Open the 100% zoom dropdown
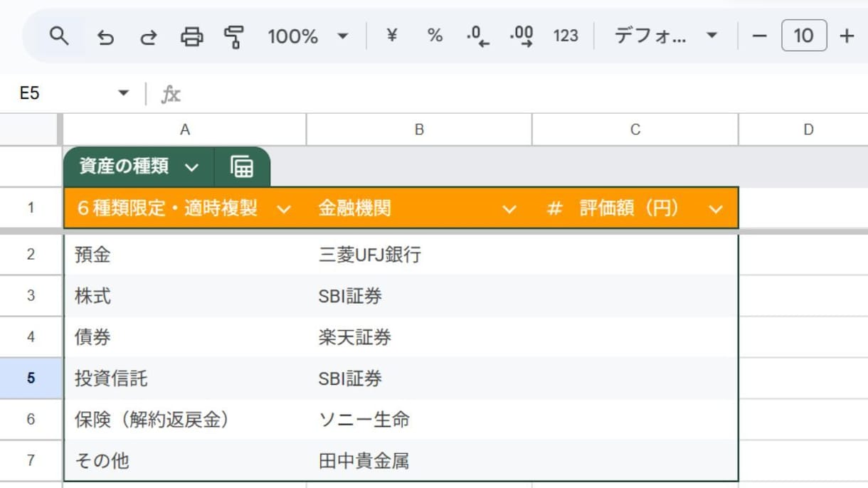 tap(307, 36)
